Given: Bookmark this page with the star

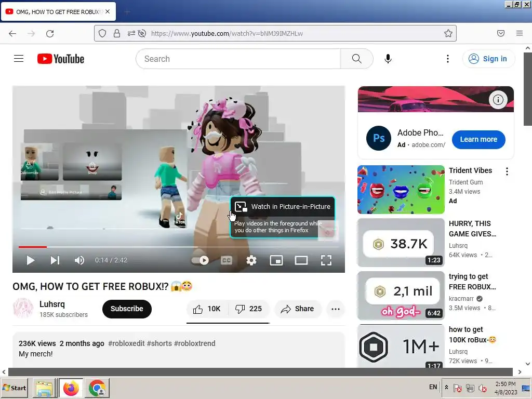Looking at the screenshot, I should point(448,33).
